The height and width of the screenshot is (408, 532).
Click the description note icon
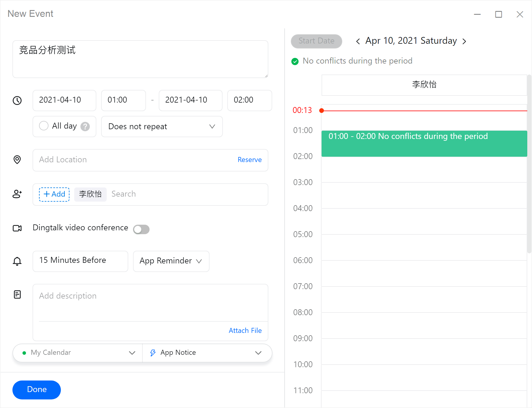click(x=17, y=294)
